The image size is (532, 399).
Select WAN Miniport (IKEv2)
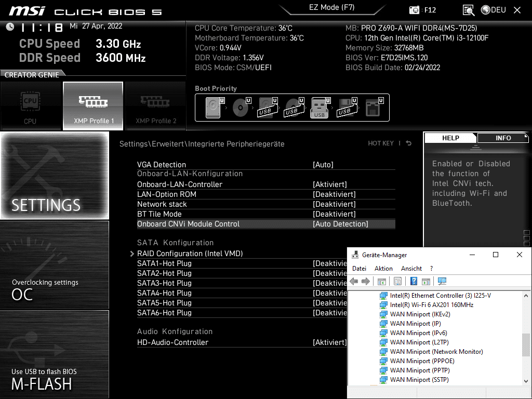420,314
